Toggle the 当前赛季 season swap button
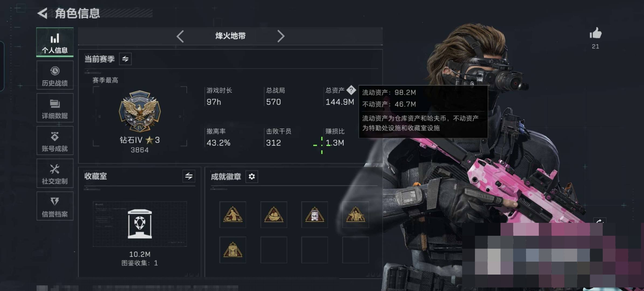Viewport: 644px width, 291px height. click(x=125, y=59)
